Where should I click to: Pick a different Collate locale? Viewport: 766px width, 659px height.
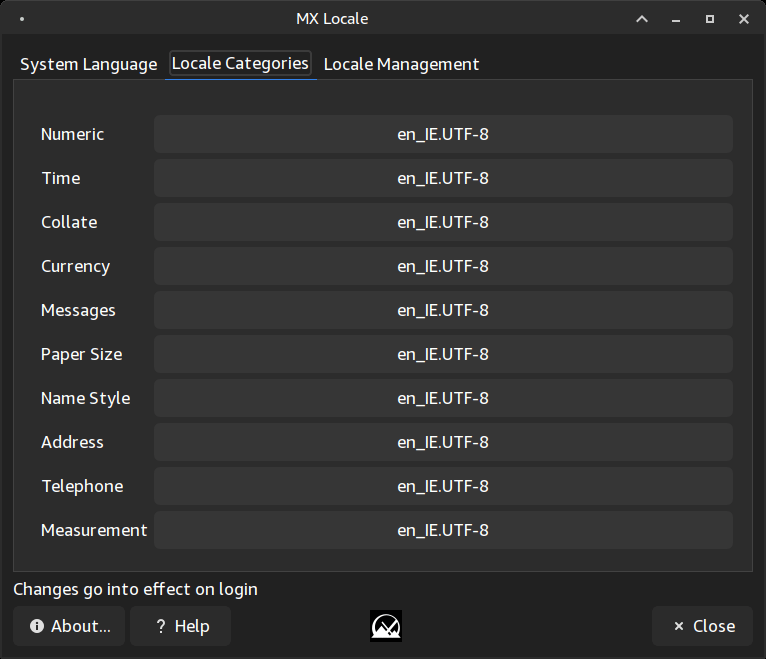[443, 222]
